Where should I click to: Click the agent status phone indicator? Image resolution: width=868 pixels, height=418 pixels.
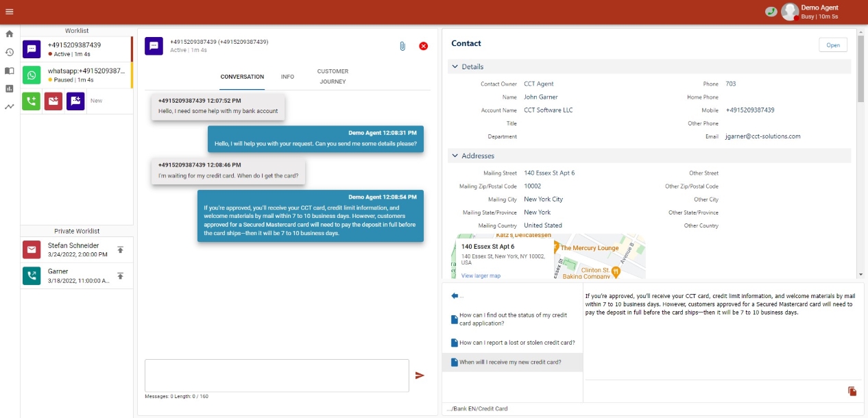click(x=771, y=12)
